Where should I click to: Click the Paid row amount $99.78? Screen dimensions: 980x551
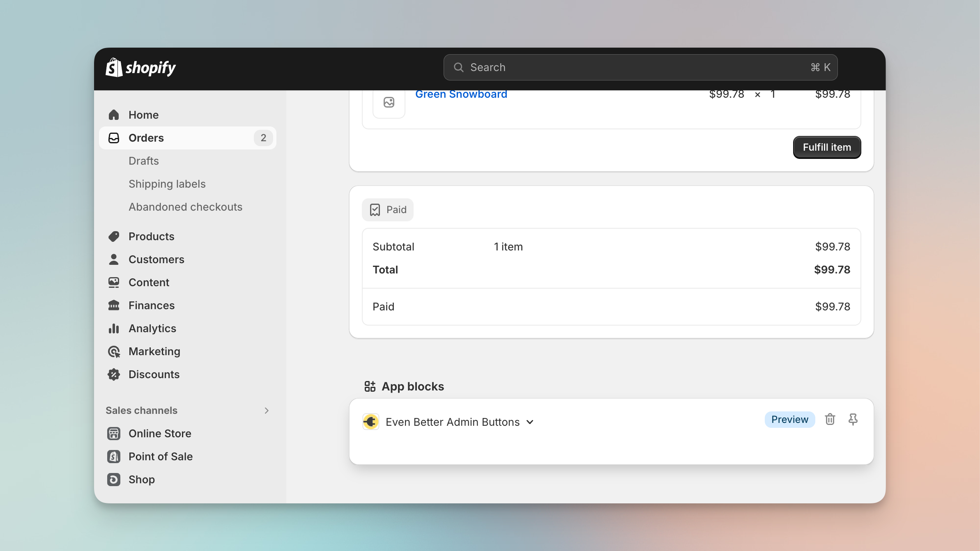pos(833,307)
